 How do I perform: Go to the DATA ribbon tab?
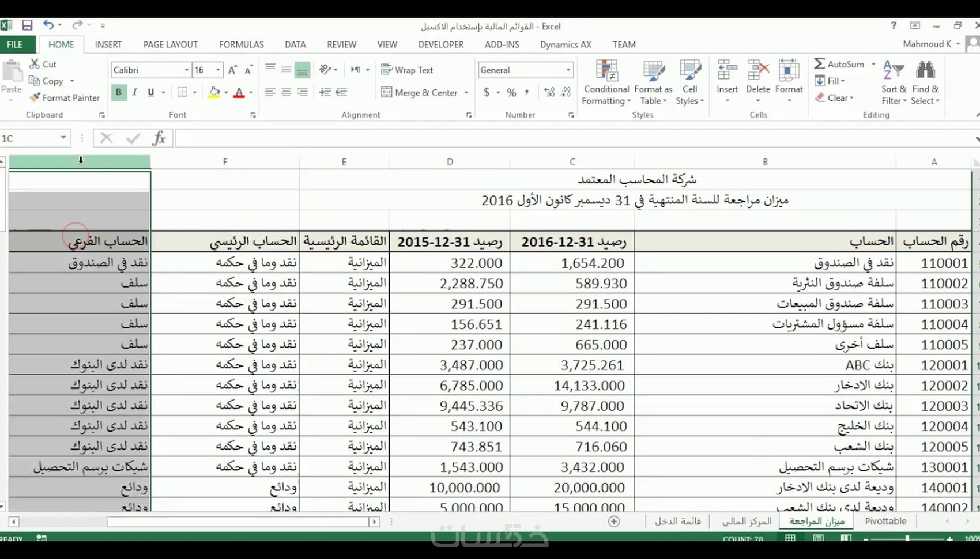295,44
